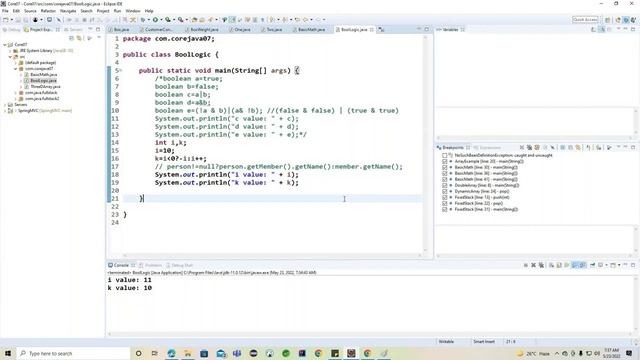Open the Run menu
This screenshot has width=640, height=360.
coord(118,11)
